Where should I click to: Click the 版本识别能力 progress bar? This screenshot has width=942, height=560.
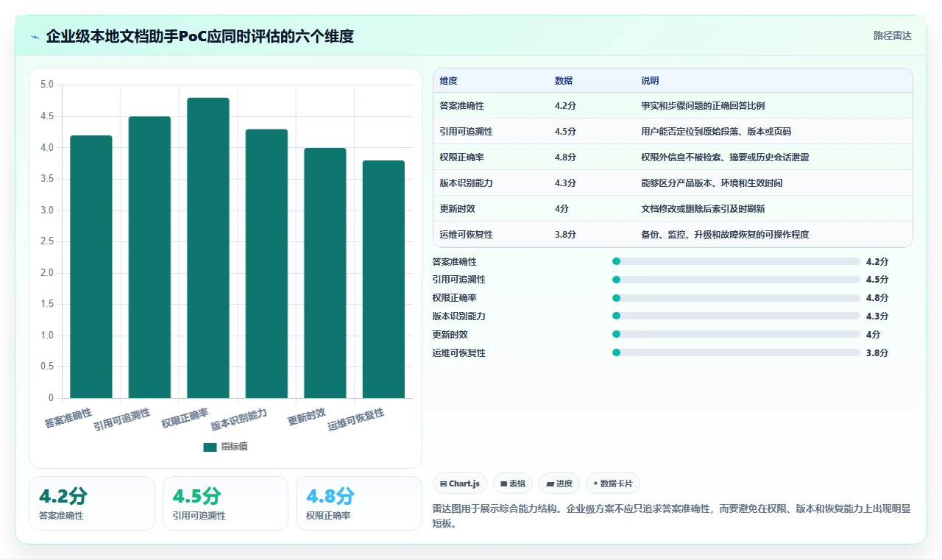click(x=736, y=316)
